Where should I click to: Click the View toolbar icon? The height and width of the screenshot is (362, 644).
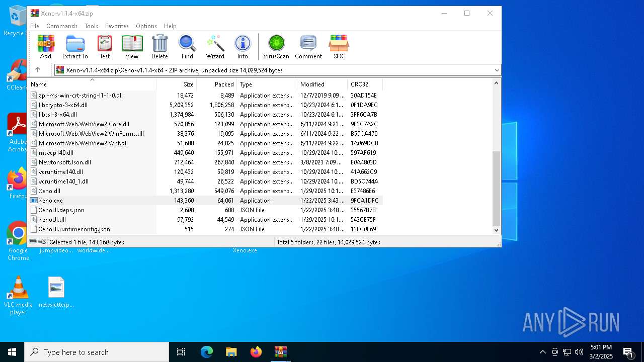click(132, 47)
